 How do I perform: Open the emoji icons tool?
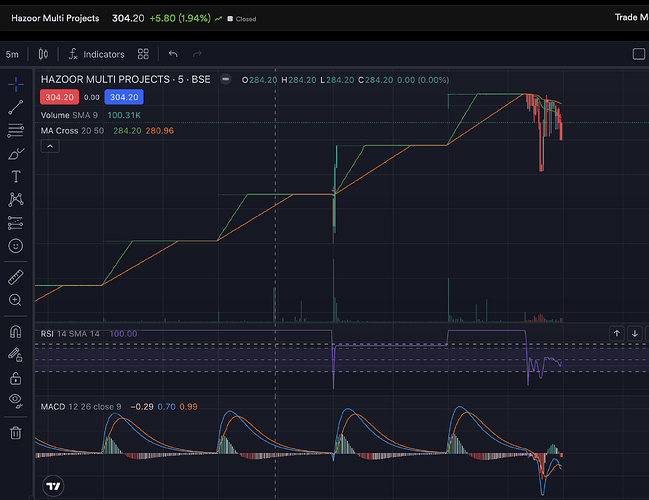[16, 246]
